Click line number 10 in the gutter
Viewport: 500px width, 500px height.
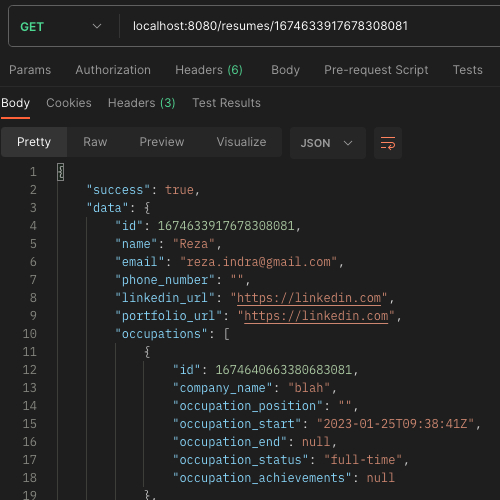tap(30, 334)
